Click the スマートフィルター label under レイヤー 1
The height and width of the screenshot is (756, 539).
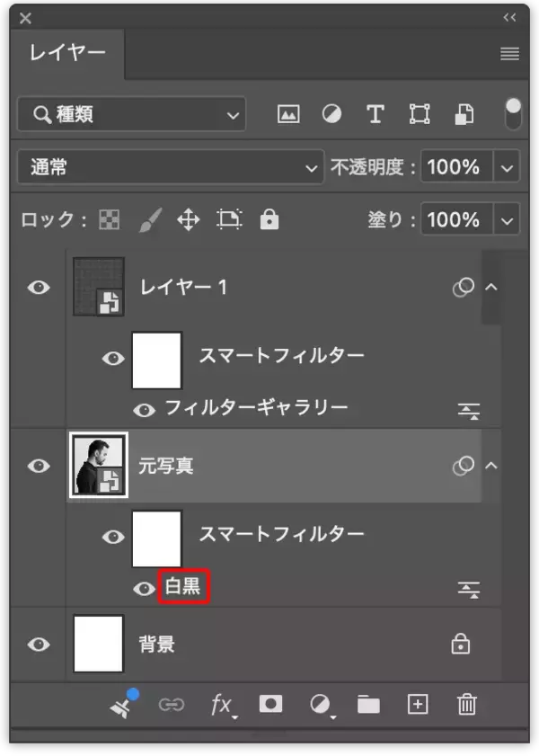(x=281, y=356)
